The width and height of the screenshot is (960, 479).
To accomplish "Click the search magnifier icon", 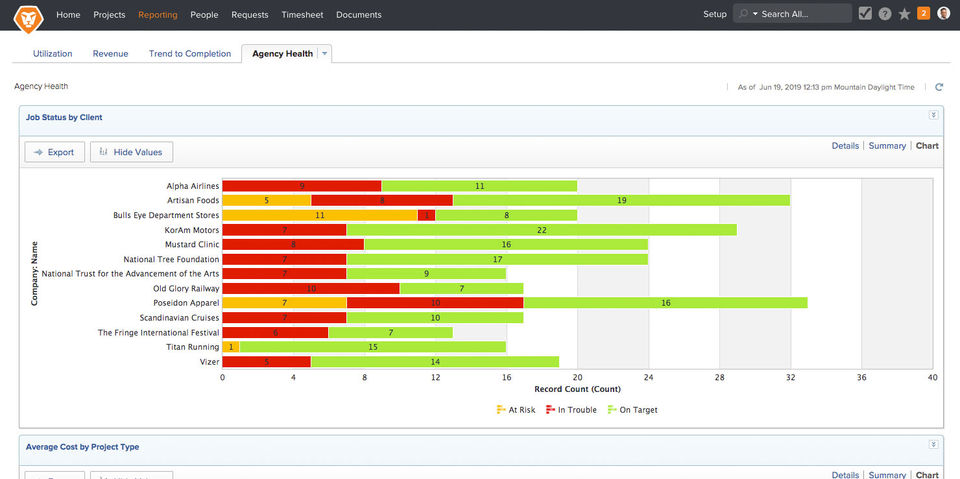I will (x=743, y=14).
